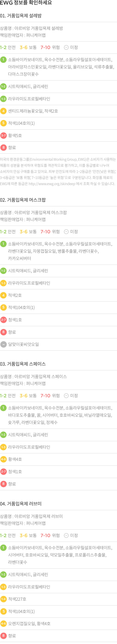
Task: Click the 5 badge in the 설레밤 section
Action: [3, 123]
